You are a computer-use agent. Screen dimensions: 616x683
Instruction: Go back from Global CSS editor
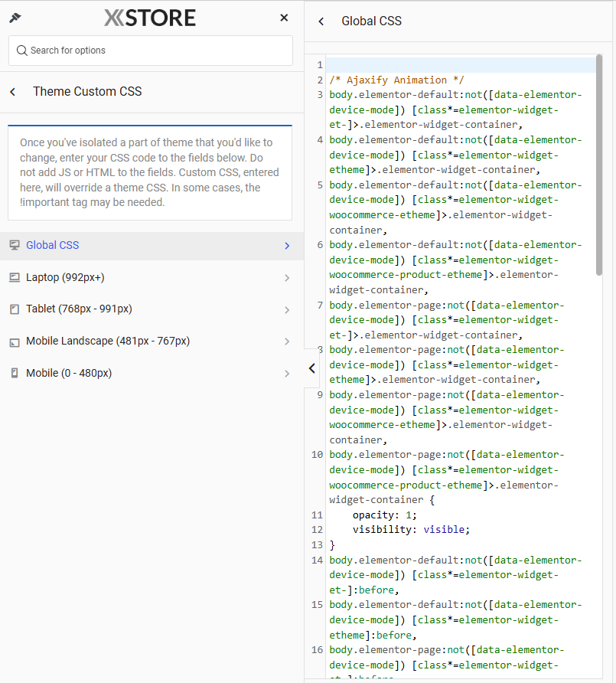tap(321, 21)
